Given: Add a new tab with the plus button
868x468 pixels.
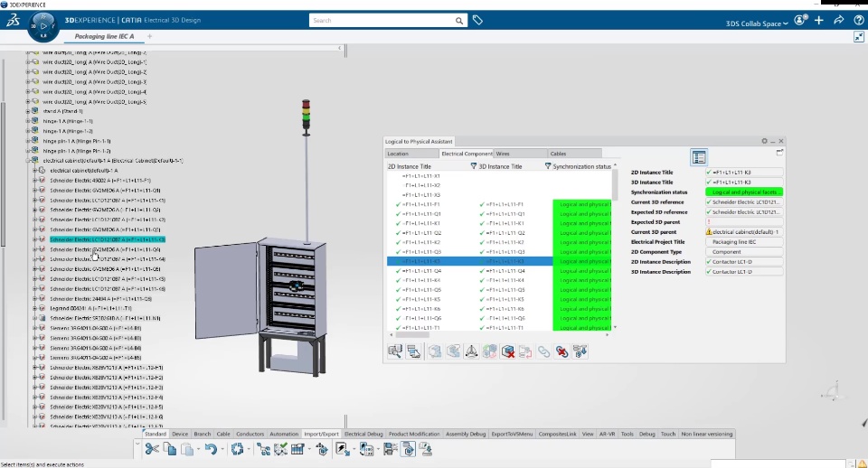Looking at the screenshot, I should pos(149,36).
